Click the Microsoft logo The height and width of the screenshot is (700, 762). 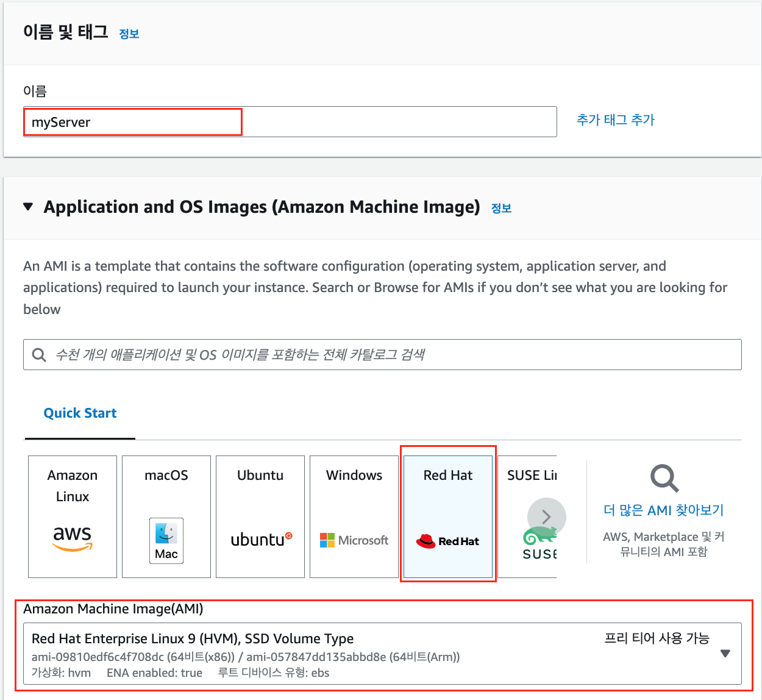click(354, 540)
